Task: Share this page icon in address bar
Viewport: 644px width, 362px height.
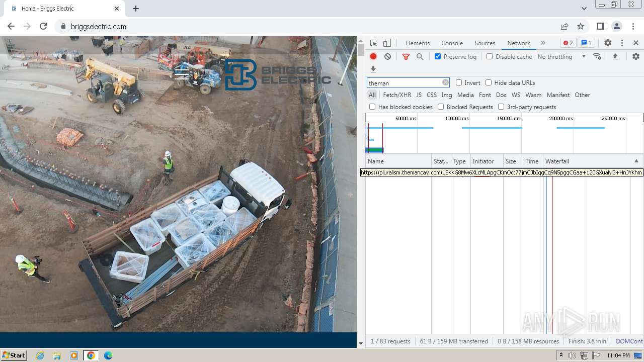Action: (565, 26)
